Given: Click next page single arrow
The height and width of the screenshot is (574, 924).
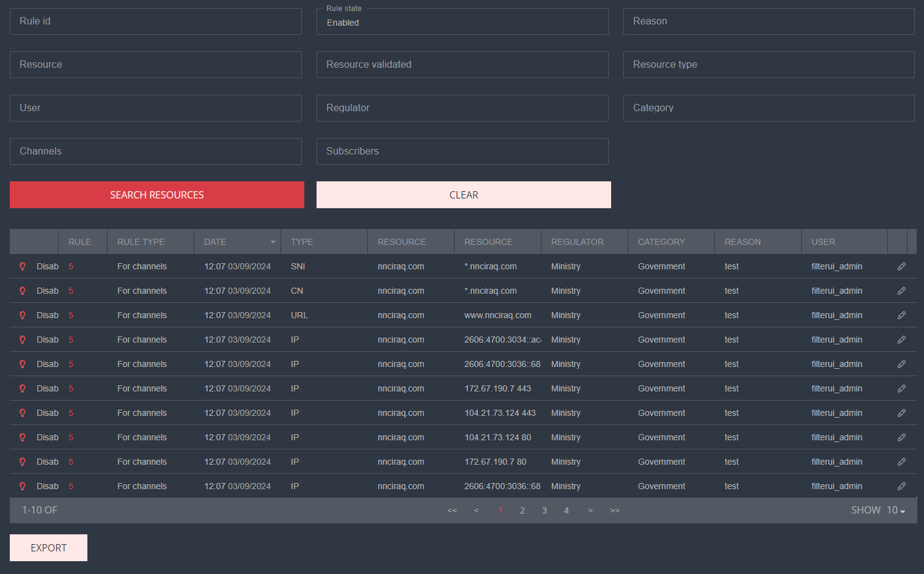Looking at the screenshot, I should coord(590,510).
